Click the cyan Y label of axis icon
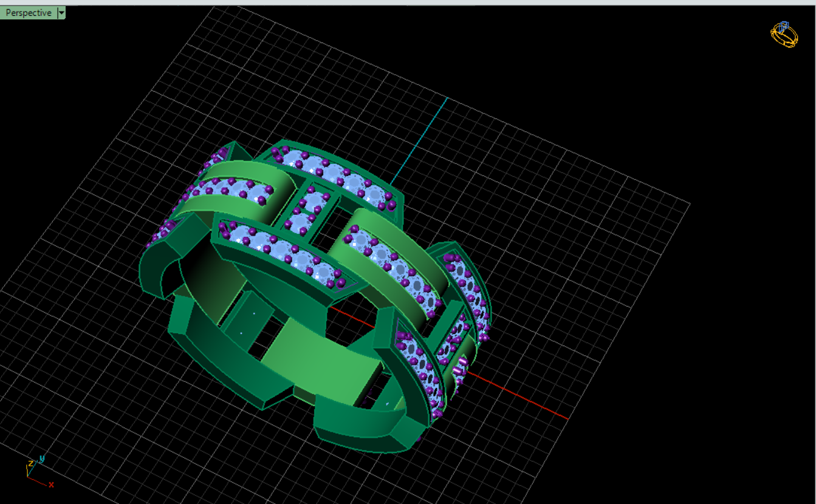The width and height of the screenshot is (816, 504). point(42,458)
